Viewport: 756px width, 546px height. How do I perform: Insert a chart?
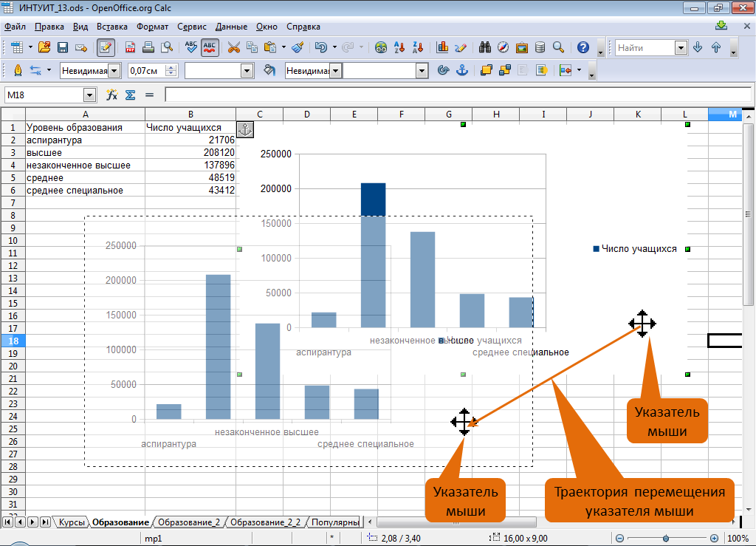(x=442, y=47)
